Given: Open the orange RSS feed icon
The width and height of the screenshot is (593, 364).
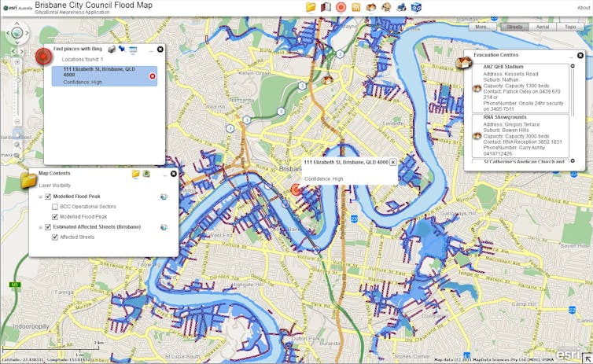Looking at the screenshot, I should point(356,7).
